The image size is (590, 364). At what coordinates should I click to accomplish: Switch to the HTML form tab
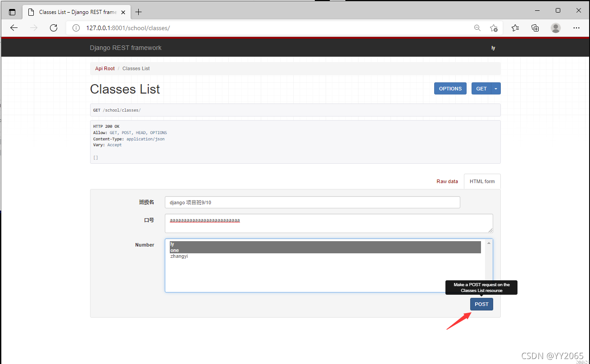(482, 181)
